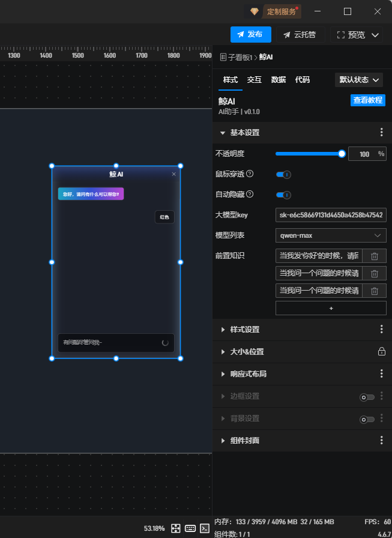Switch to the 数据 tab

click(279, 80)
